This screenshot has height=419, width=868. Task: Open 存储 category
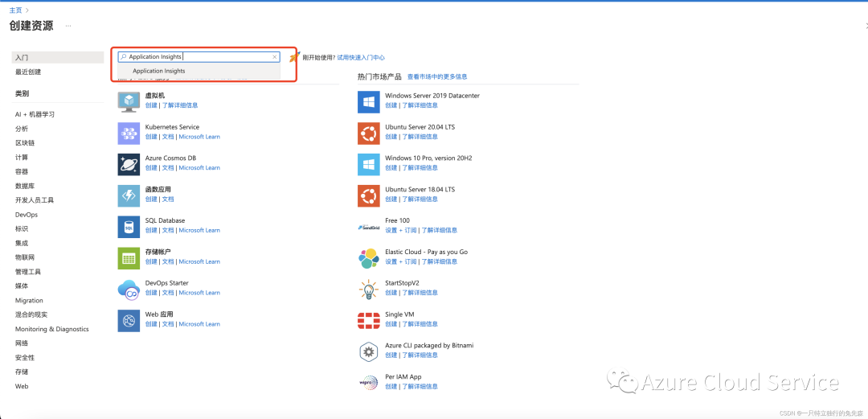point(22,372)
